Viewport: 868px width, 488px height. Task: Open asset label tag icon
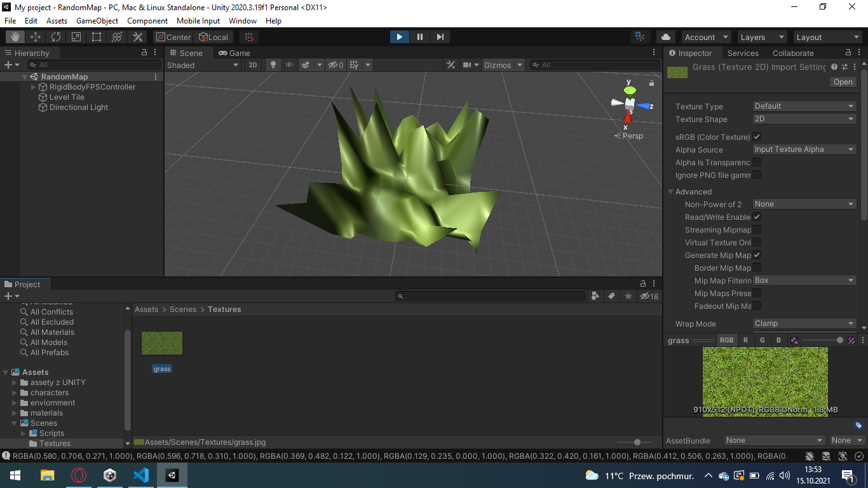pos(858,426)
